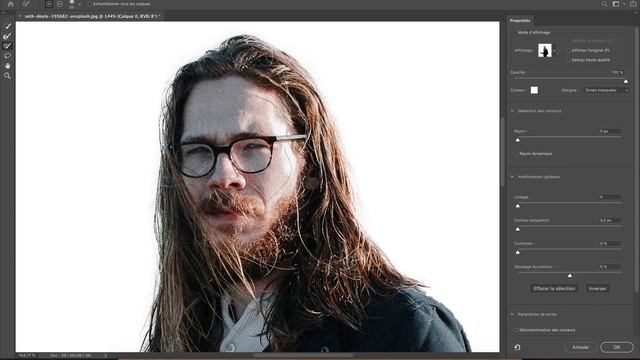Click the search icon at top right
This screenshot has height=360, width=640.
pyautogui.click(x=604, y=4)
